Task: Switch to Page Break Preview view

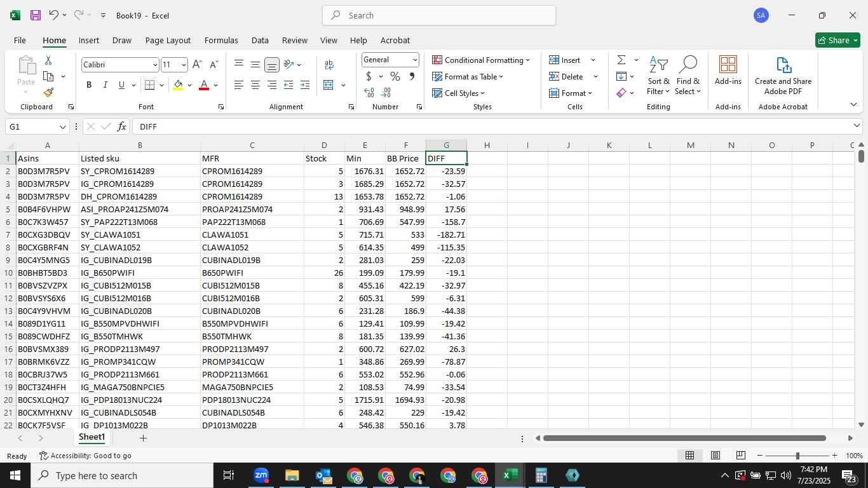Action: [x=741, y=456]
